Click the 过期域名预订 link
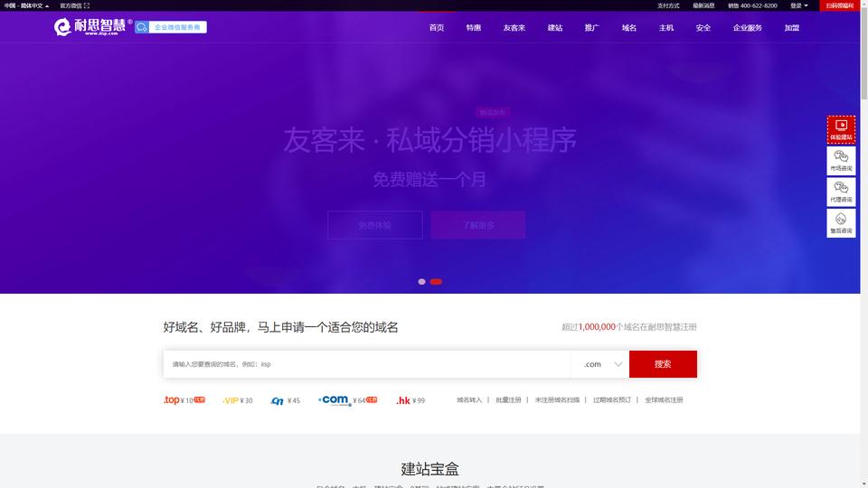The image size is (868, 488). [612, 400]
